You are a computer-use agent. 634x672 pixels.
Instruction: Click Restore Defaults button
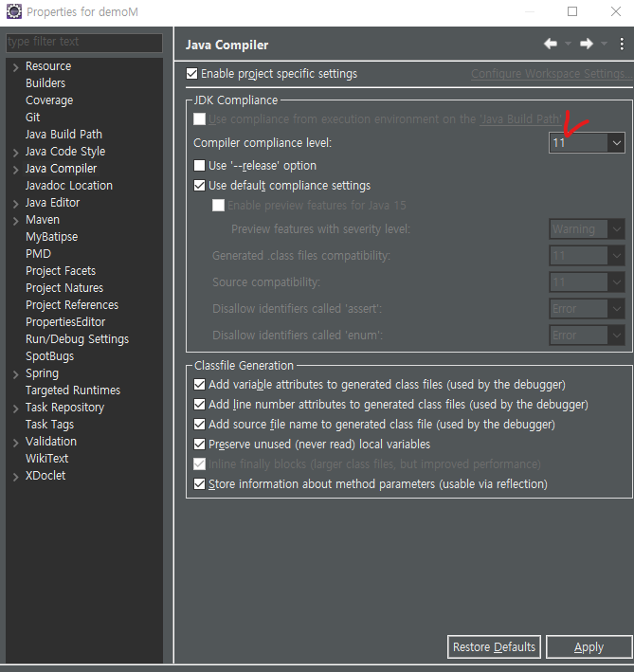(494, 646)
